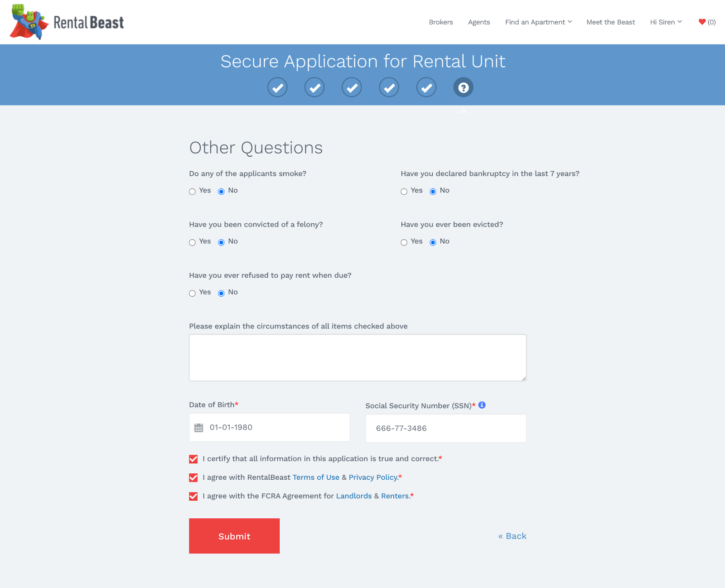Click the SSN info icon

point(482,405)
